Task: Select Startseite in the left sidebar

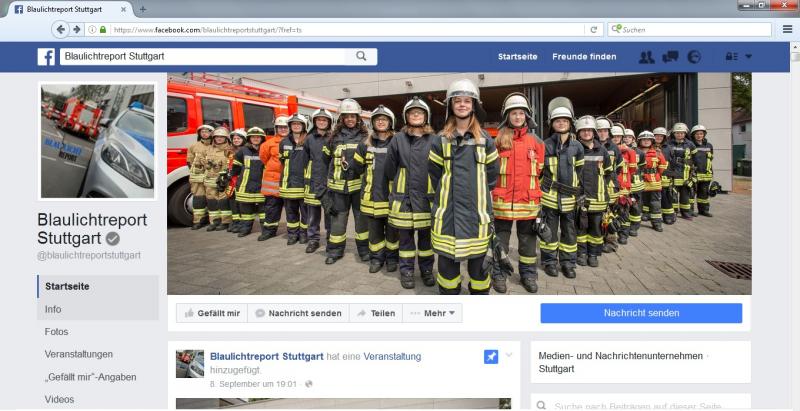Action: tap(97, 287)
